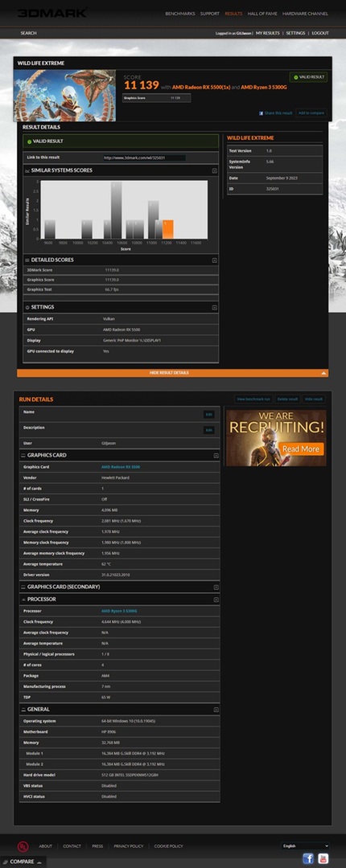Image resolution: width=346 pixels, height=868 pixels.
Task: Click the result link URL field
Action: [x=144, y=158]
